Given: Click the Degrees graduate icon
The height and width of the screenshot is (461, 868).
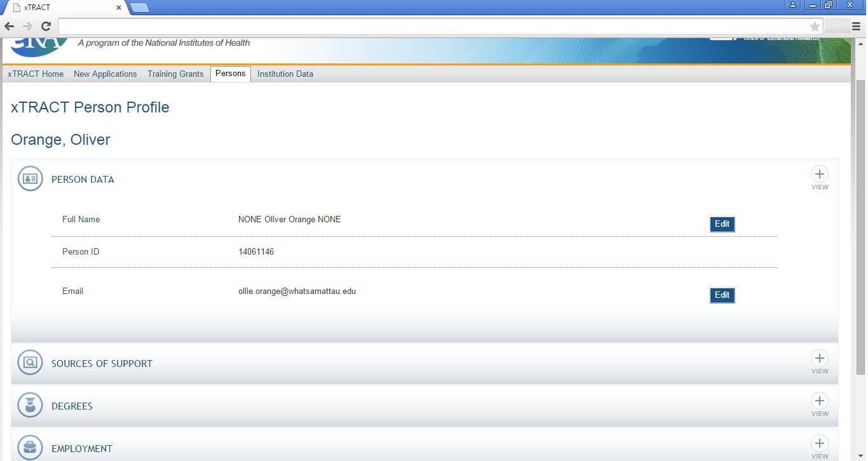Looking at the screenshot, I should click(30, 405).
